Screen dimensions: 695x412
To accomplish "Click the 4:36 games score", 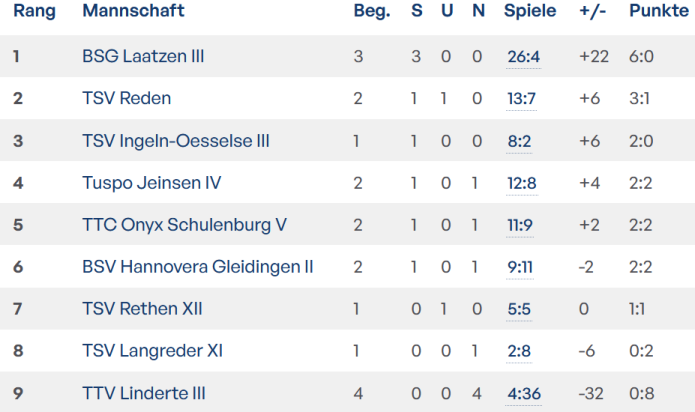I will tap(523, 393).
